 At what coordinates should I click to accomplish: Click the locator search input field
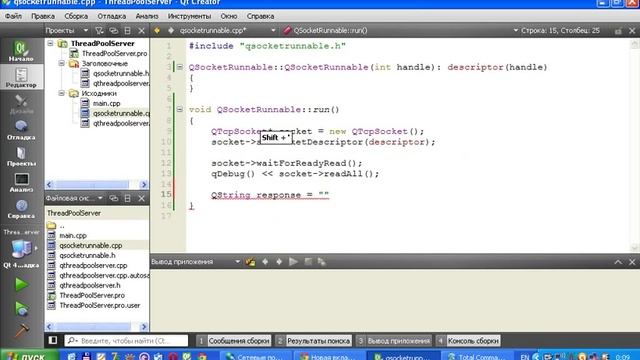click(126, 340)
